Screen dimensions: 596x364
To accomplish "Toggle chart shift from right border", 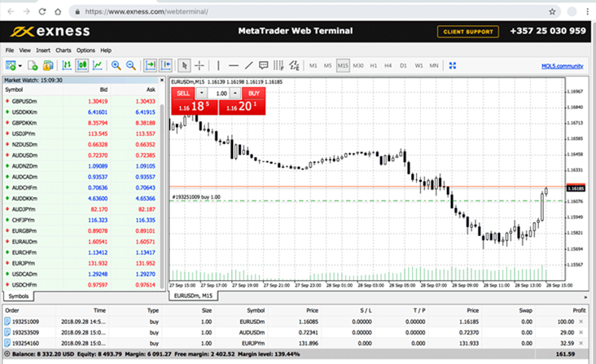I will point(165,66).
